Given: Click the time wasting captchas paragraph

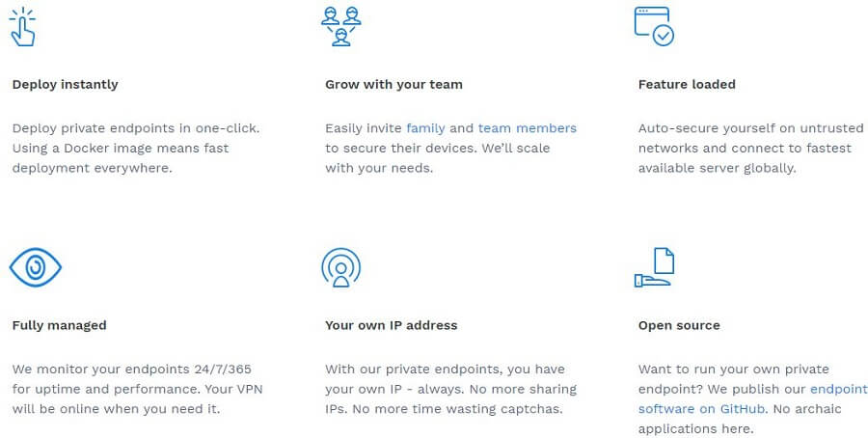Looking at the screenshot, I should (450, 389).
